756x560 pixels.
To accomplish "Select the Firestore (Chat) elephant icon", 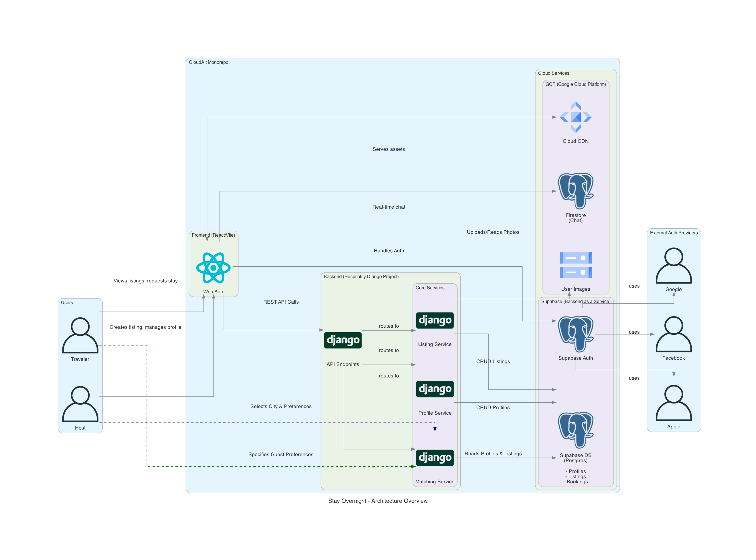I will (575, 191).
